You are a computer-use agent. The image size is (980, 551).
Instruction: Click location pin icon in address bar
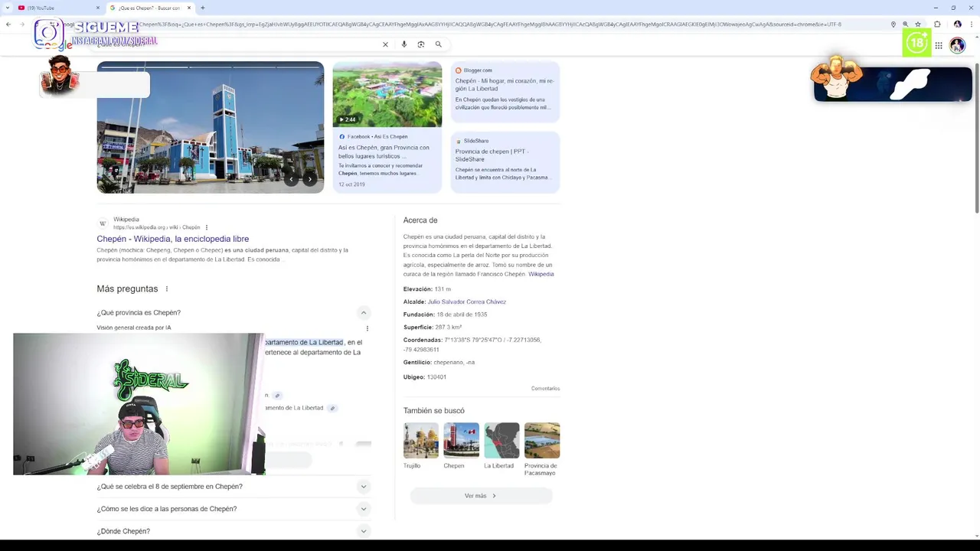893,24
